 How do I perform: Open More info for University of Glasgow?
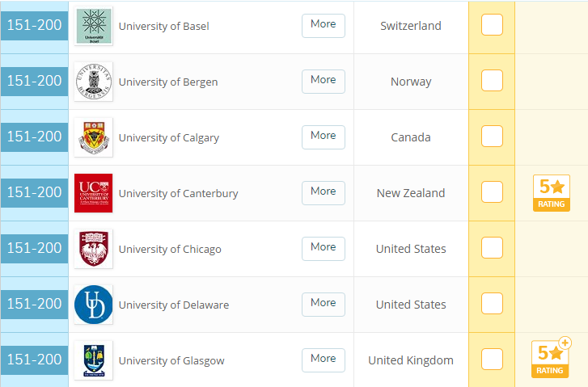click(324, 360)
